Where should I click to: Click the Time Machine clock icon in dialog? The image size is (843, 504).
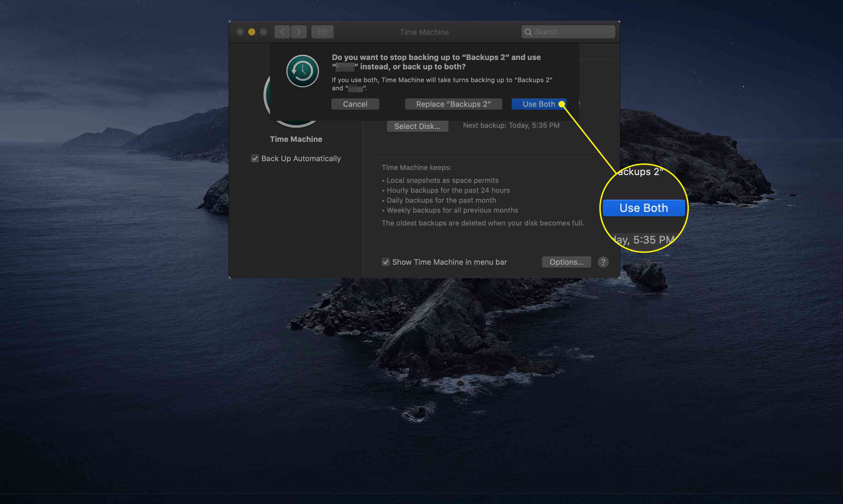click(x=302, y=71)
